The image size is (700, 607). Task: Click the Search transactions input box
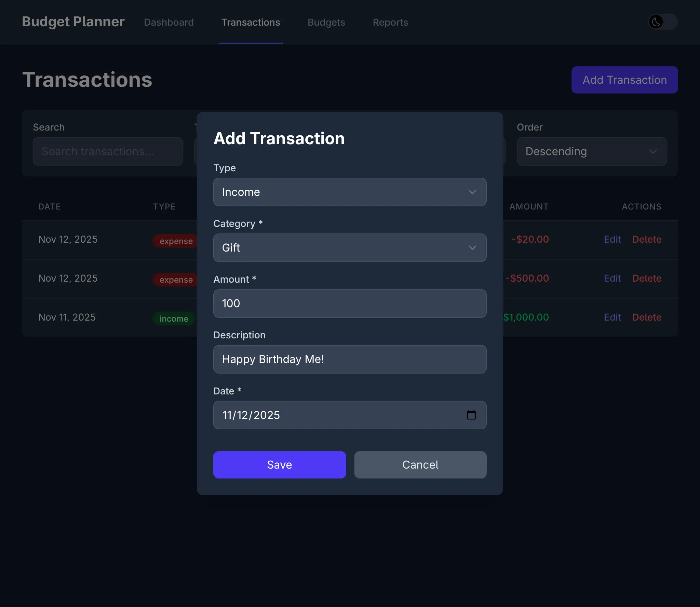point(108,151)
